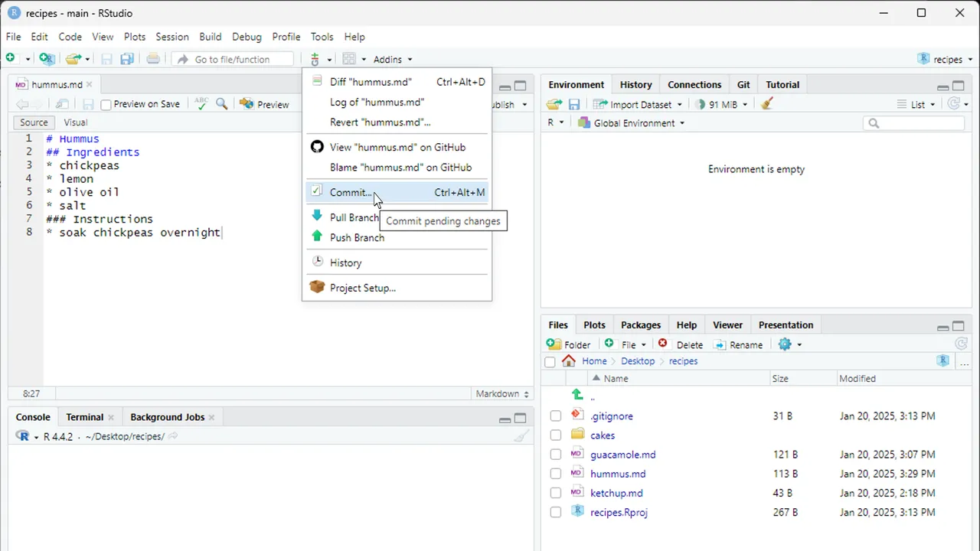Open the Global Environment dropdown
Viewport: 980px width, 551px height.
[x=631, y=122]
